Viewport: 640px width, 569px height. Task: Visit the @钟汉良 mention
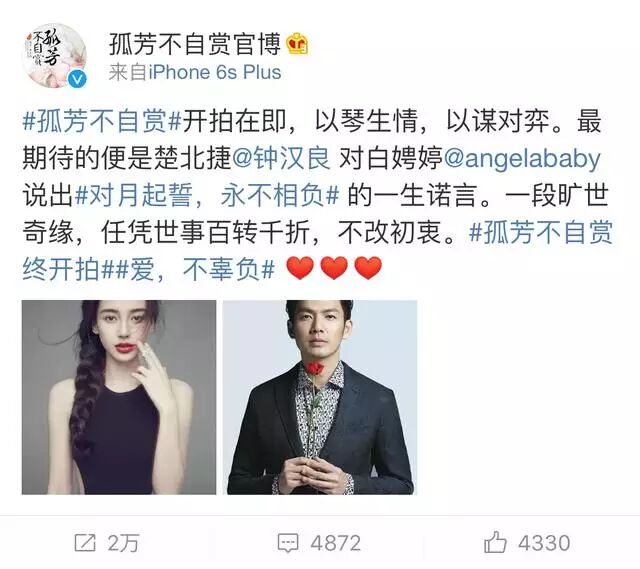(x=281, y=158)
